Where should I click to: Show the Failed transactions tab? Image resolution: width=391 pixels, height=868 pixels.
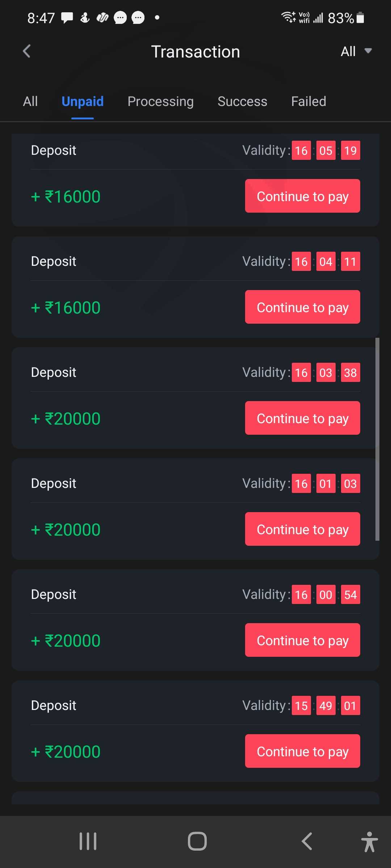(x=308, y=102)
